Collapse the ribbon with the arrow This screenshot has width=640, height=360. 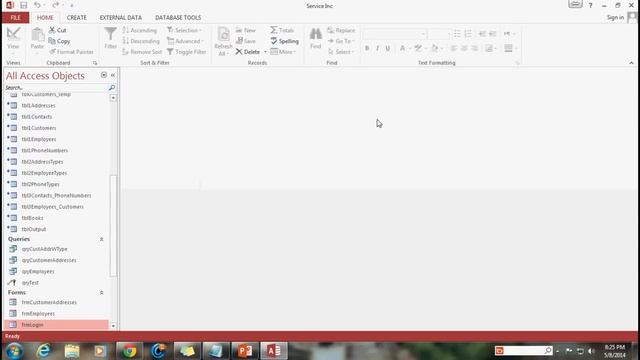pos(631,63)
